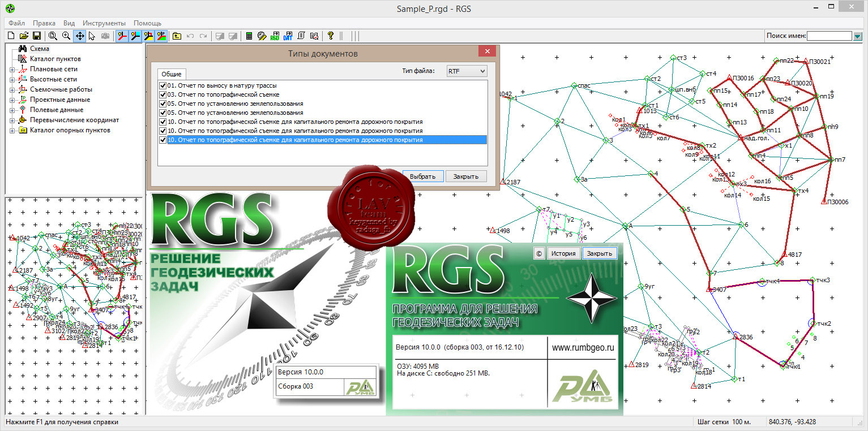The height and width of the screenshot is (431, 868).
Task: Activate the pan tool with four arrows
Action: point(80,36)
